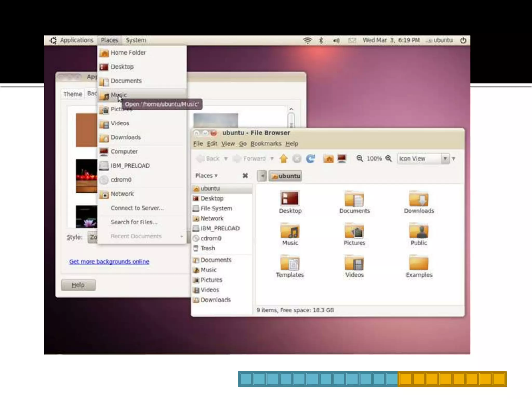The image size is (532, 399).
Task: Toggle the location bar path arrow button
Action: coord(262,176)
